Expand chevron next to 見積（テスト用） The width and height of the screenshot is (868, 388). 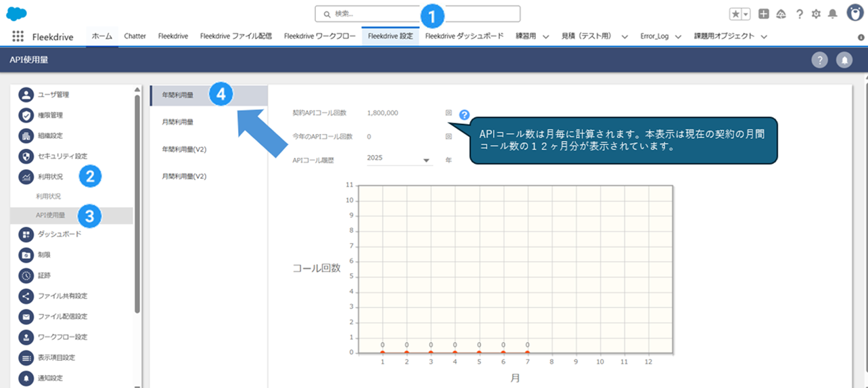click(x=624, y=37)
